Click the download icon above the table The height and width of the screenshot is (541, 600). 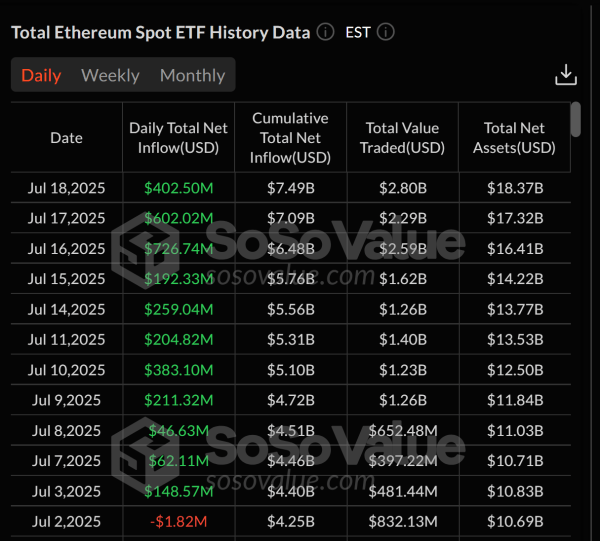(x=566, y=75)
